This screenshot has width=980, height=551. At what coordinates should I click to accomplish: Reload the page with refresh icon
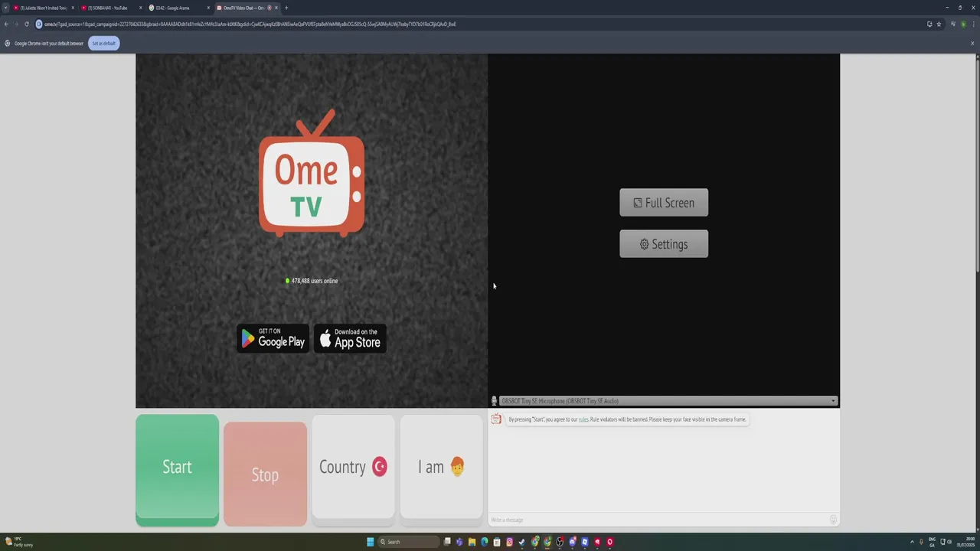coord(27,24)
